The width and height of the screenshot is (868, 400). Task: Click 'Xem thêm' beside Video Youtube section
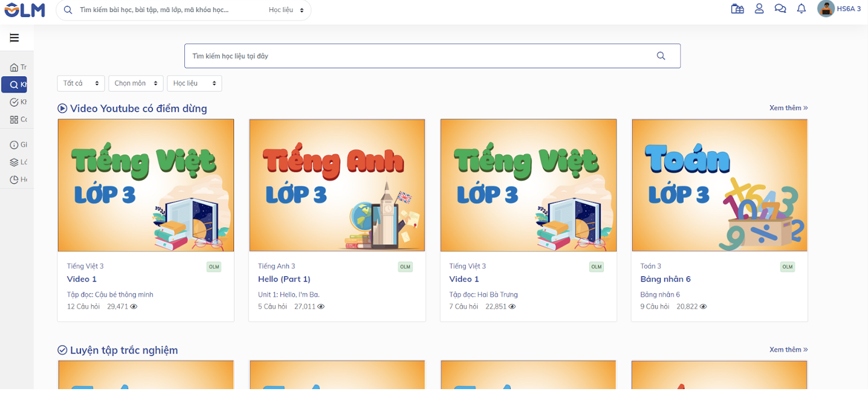788,108
